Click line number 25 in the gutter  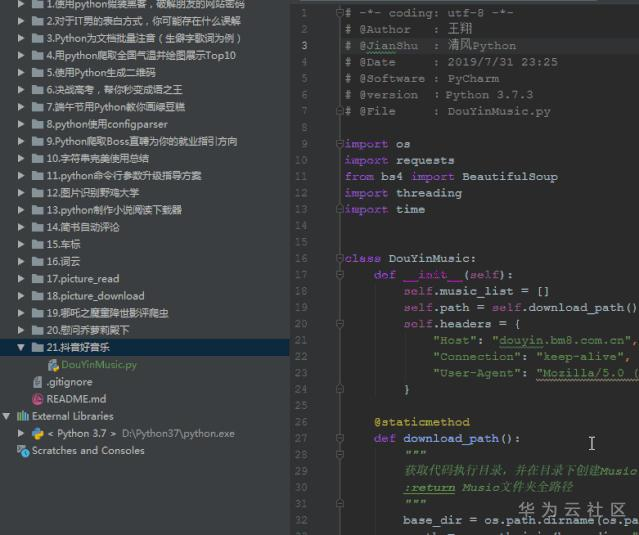coord(301,406)
